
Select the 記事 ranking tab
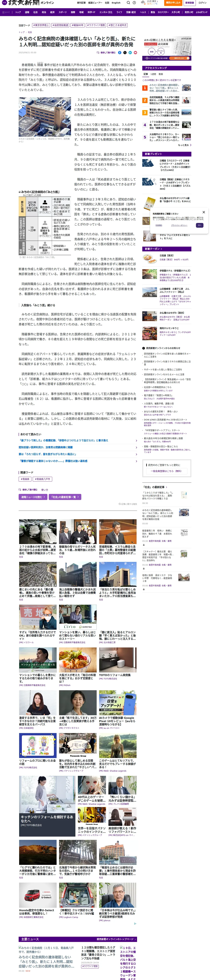click(146, 74)
